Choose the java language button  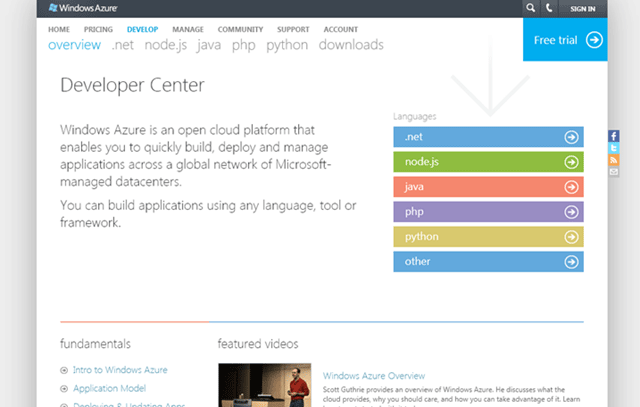488,187
